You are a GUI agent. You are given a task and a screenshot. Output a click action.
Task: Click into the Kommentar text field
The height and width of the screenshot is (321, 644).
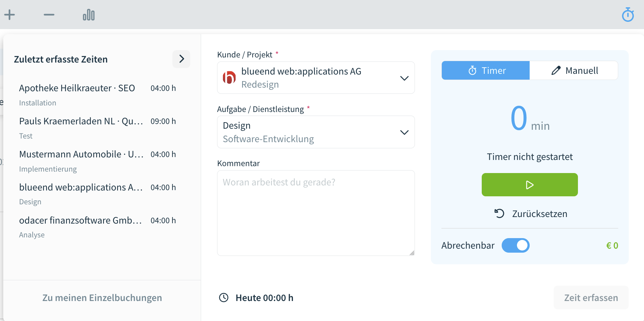click(316, 213)
